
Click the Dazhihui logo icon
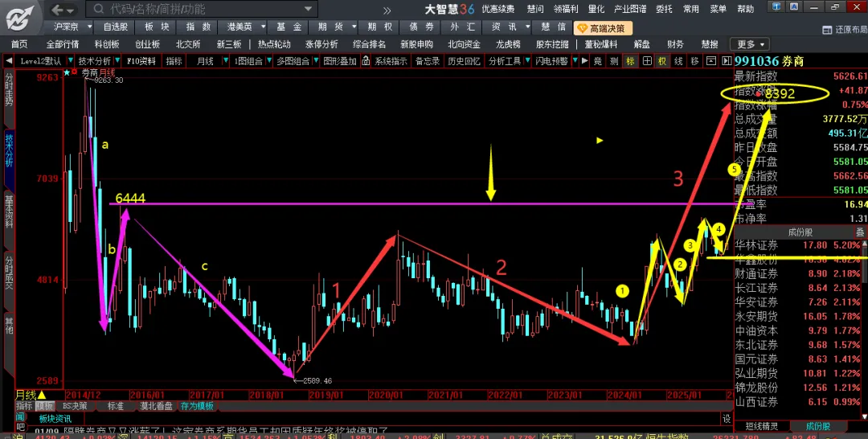[x=20, y=18]
